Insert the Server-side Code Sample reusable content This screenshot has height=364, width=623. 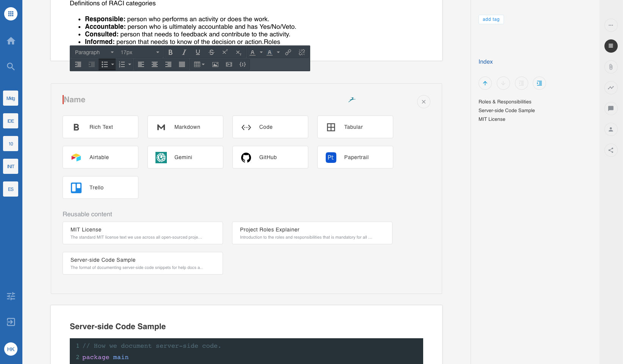click(143, 263)
